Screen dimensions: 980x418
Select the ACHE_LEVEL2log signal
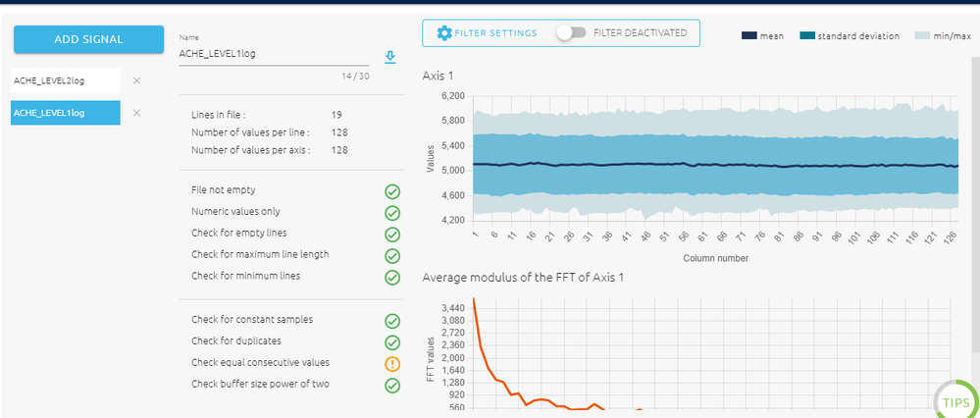coord(66,80)
